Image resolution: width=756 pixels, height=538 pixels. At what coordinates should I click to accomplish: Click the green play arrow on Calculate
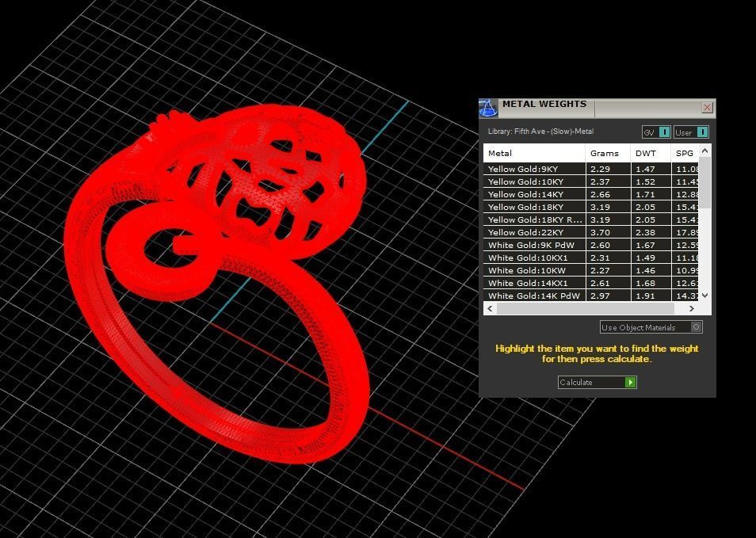[630, 382]
